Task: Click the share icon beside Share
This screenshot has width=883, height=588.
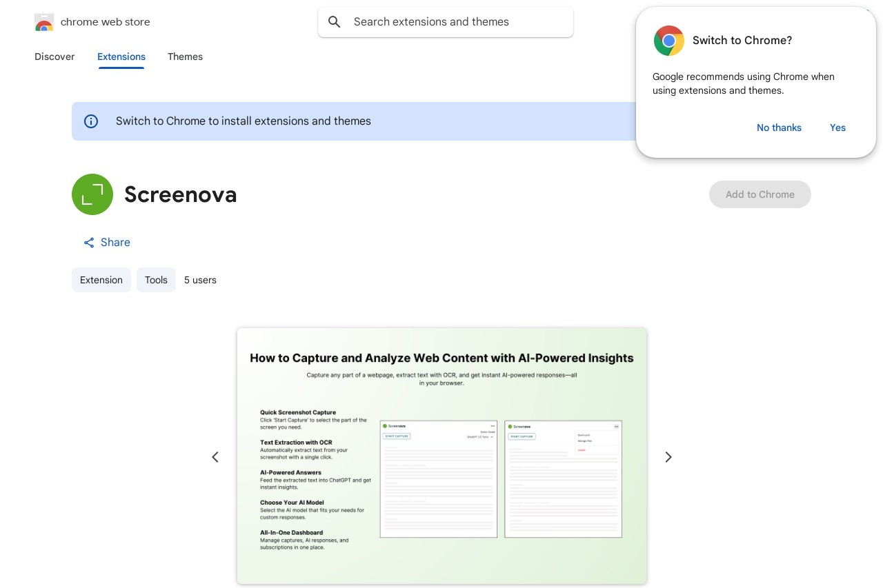Action: click(89, 243)
